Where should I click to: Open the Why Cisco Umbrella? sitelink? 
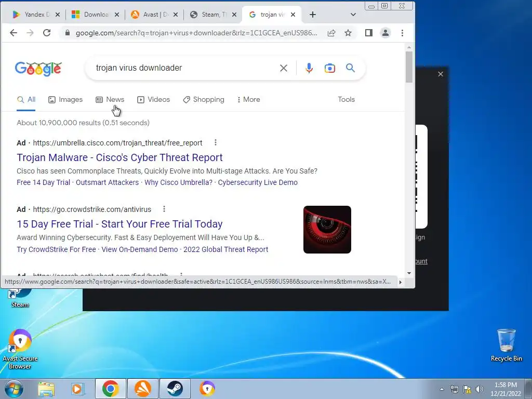coord(179,182)
